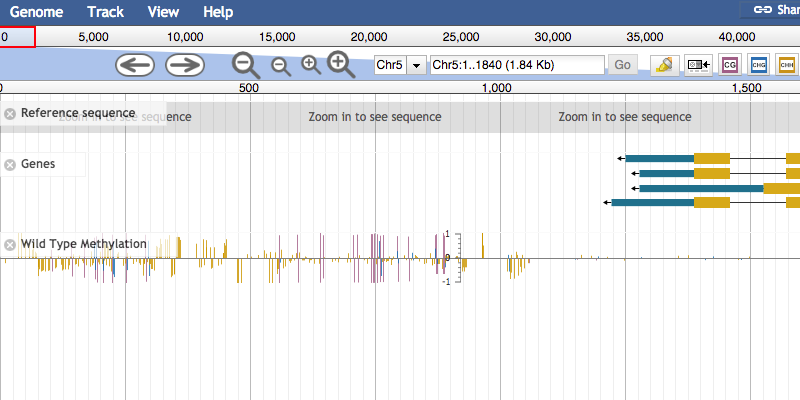
Task: Click the 10,000 mark on overview ruler
Action: 185,37
